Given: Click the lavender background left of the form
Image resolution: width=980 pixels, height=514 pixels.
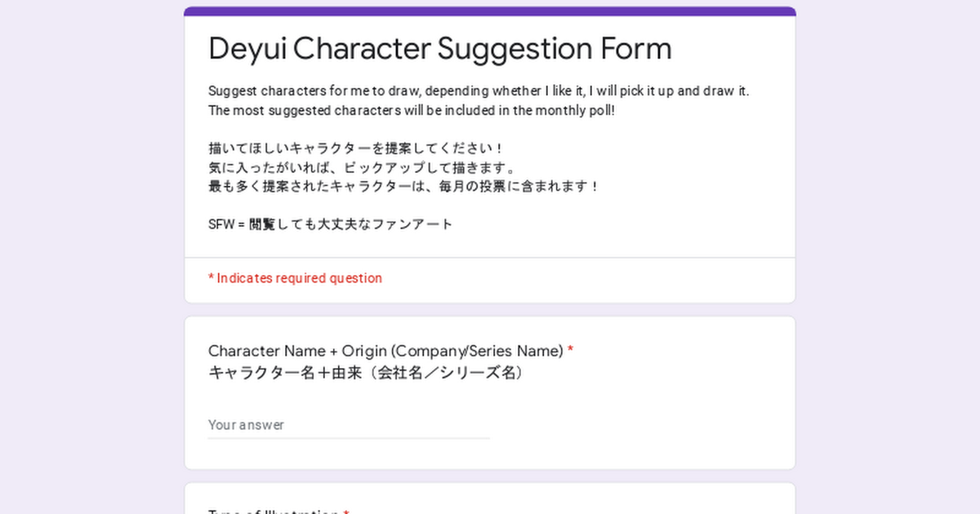Looking at the screenshot, I should [91, 257].
